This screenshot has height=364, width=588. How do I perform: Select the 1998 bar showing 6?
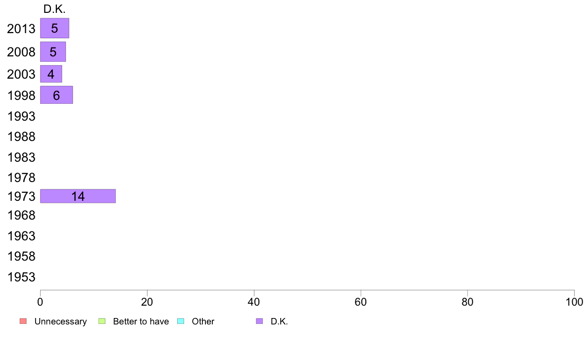tap(56, 95)
